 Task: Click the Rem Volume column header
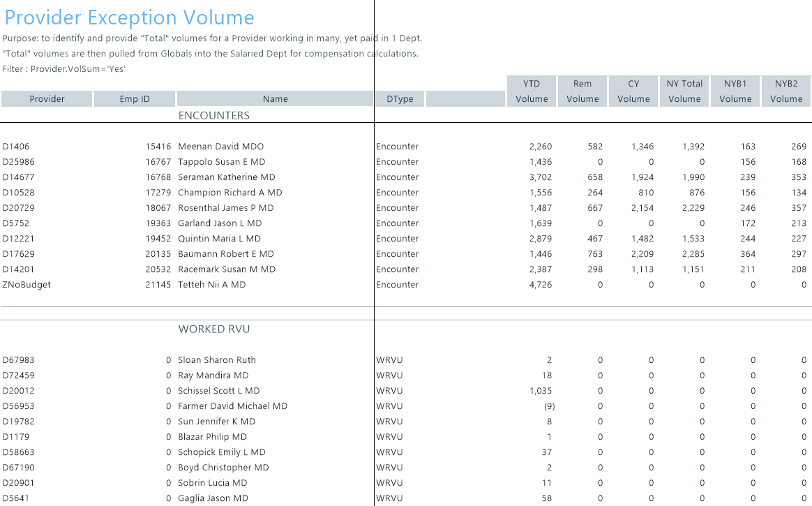(582, 91)
